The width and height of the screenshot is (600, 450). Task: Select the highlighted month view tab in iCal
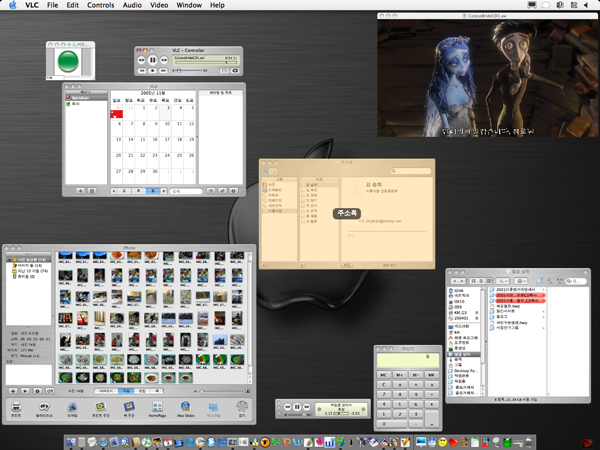[153, 191]
